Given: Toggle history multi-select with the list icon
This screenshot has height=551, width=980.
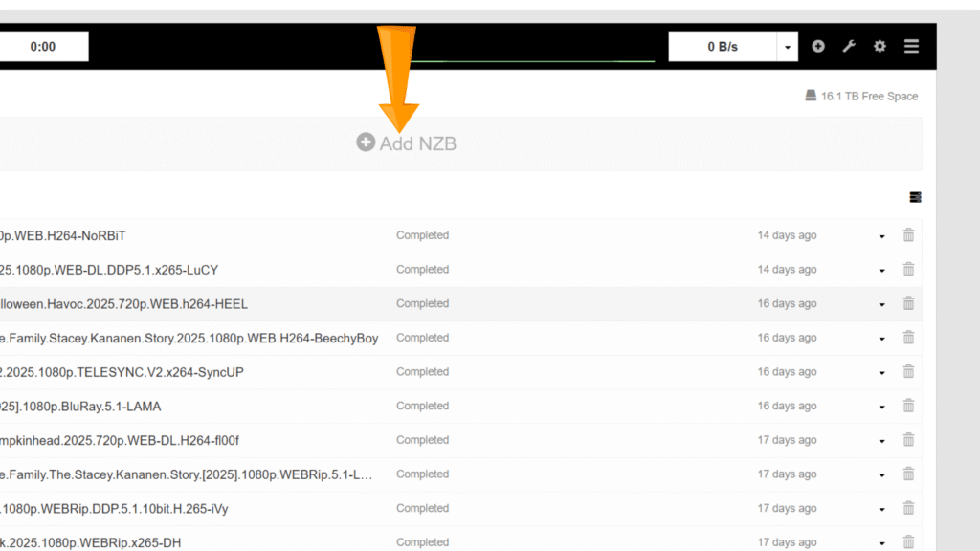Looking at the screenshot, I should (915, 197).
